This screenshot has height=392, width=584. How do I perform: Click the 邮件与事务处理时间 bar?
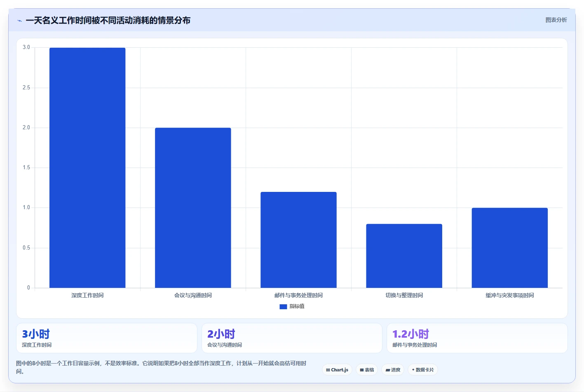[x=298, y=240]
